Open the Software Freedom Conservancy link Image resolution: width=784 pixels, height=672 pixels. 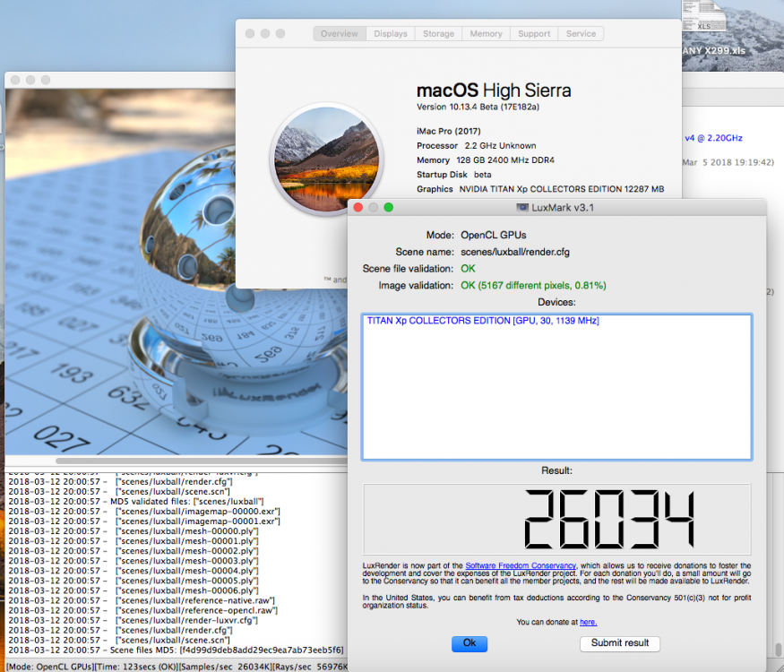521,565
